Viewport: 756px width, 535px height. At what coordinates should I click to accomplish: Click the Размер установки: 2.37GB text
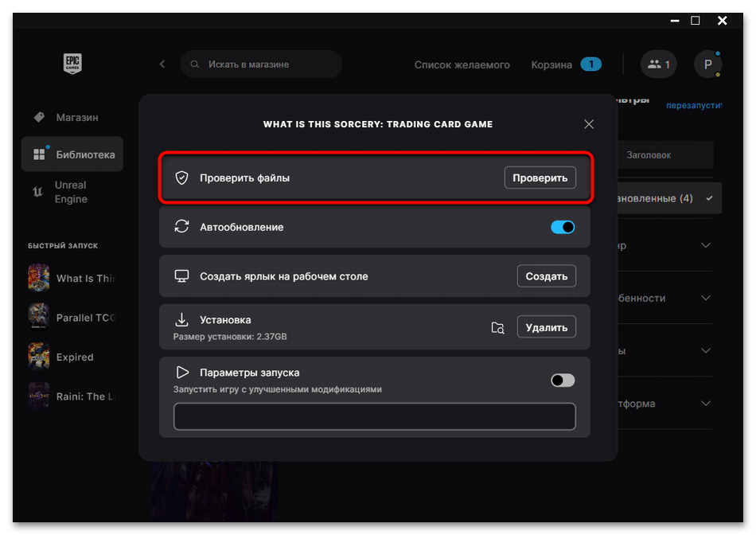pos(230,337)
